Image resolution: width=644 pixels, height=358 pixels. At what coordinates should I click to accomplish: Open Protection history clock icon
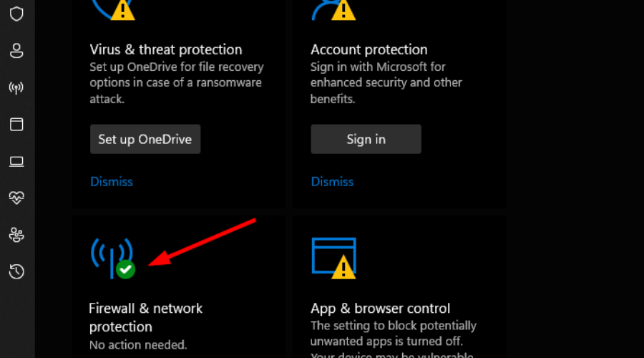pyautogui.click(x=16, y=271)
